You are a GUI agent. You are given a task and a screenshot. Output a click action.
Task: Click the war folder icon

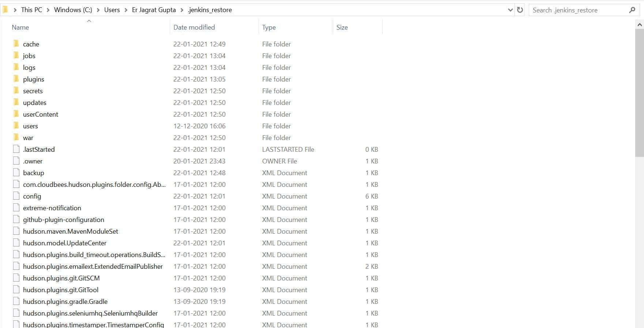coord(16,137)
